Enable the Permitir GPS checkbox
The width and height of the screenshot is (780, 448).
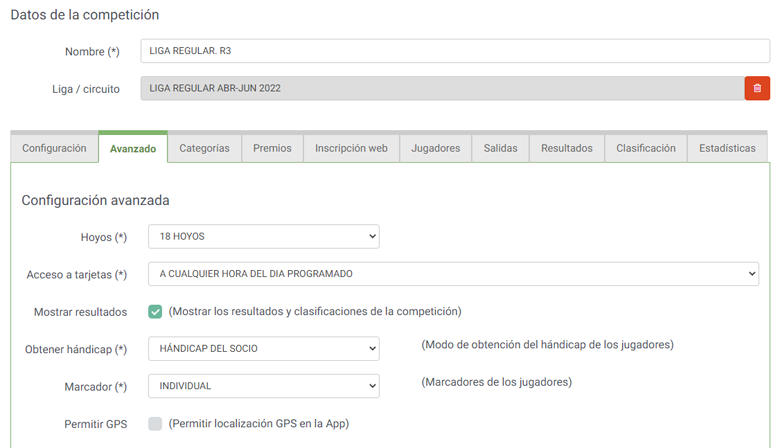pyautogui.click(x=155, y=423)
